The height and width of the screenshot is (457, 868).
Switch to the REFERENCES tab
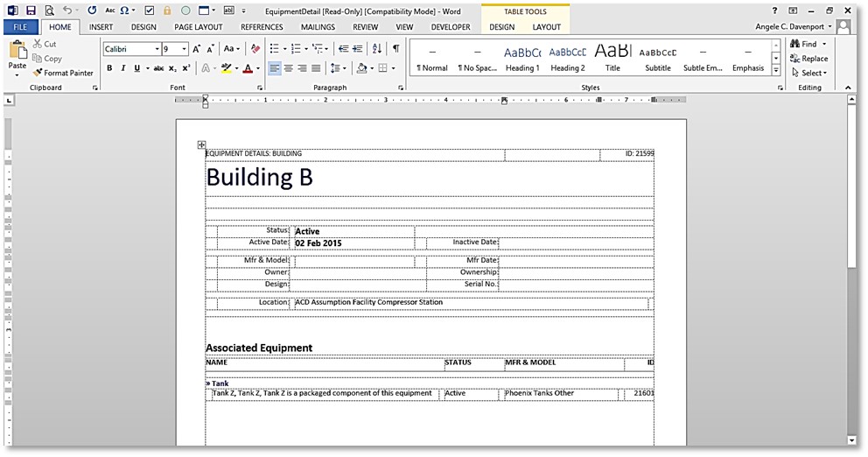(262, 26)
